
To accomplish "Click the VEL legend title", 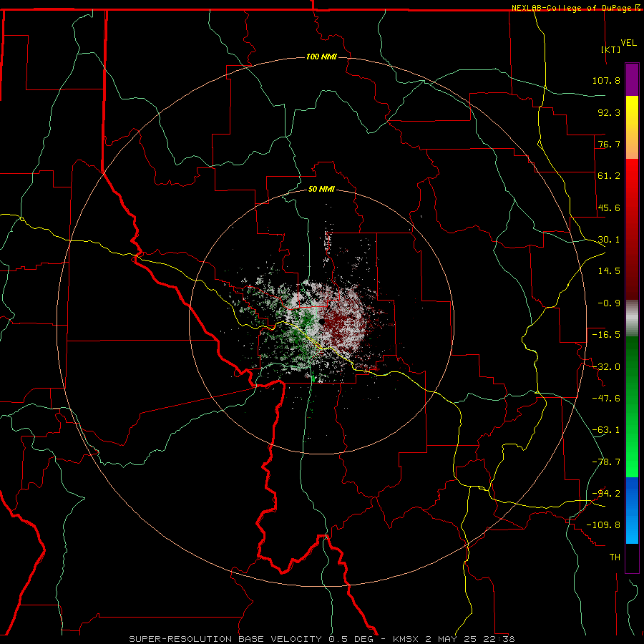I will coord(629,43).
